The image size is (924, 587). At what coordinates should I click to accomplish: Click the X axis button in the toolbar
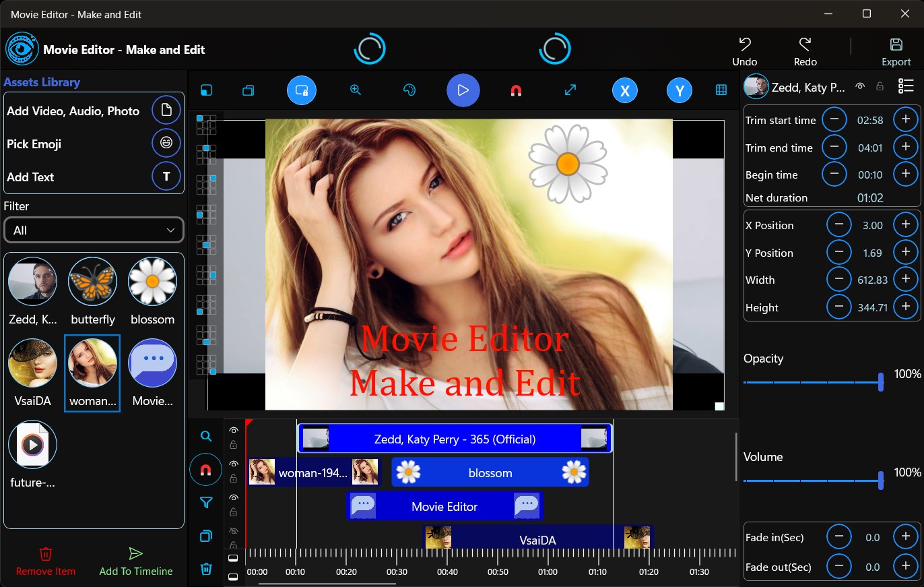(625, 90)
